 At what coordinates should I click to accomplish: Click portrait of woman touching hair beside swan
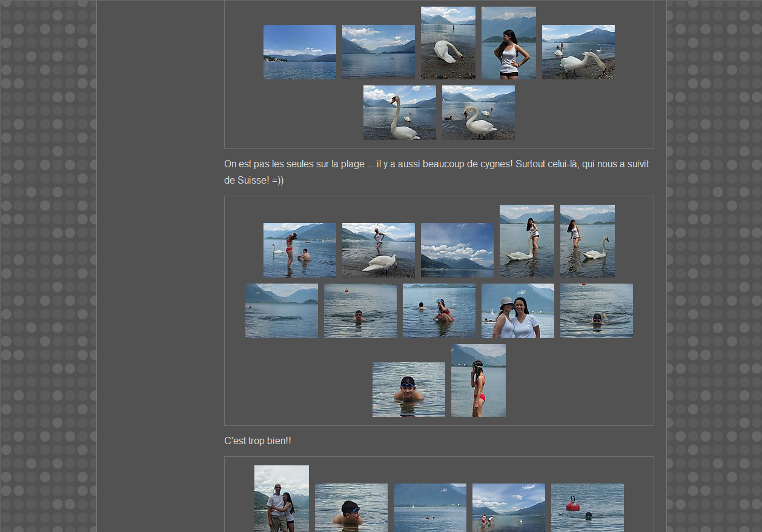526,241
